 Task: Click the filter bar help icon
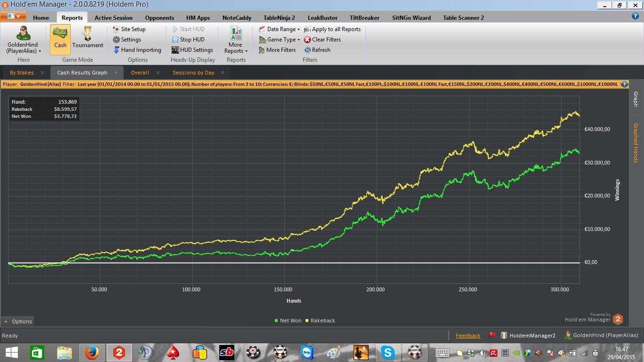[x=625, y=84]
